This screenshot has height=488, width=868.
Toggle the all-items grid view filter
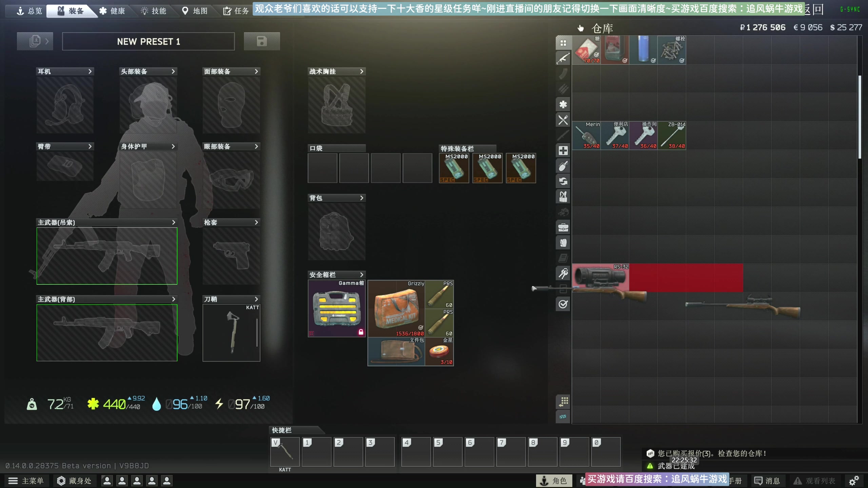[563, 43]
